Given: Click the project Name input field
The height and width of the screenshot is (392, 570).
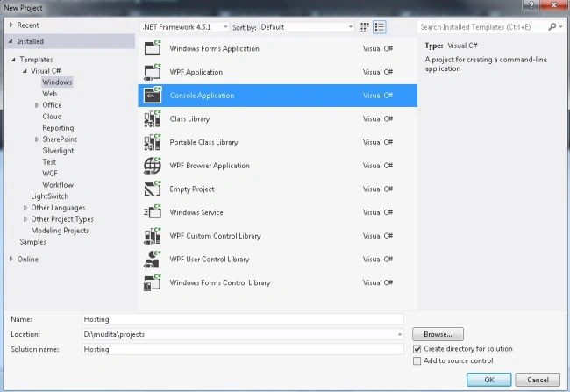Looking at the screenshot, I should coord(242,319).
